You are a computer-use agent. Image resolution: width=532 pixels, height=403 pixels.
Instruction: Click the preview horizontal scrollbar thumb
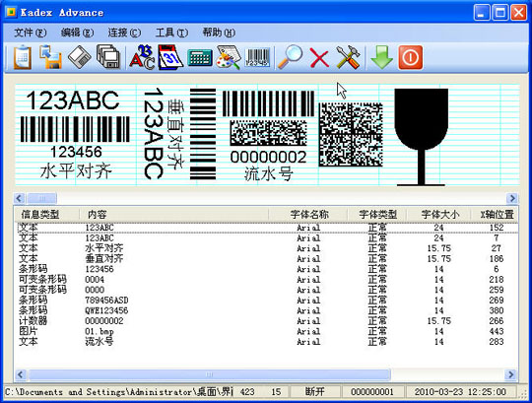tap(41, 198)
